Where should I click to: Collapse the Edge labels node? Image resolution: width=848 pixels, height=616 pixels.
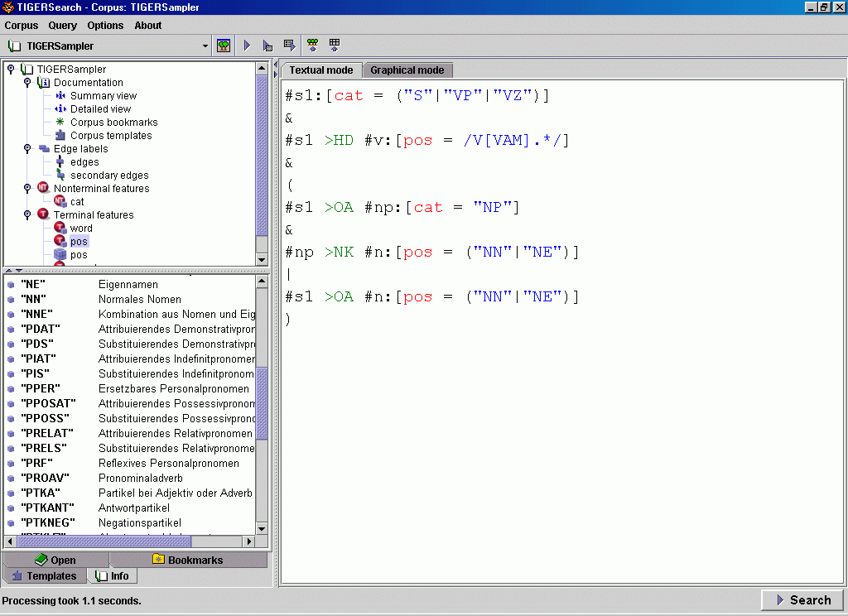coord(27,148)
